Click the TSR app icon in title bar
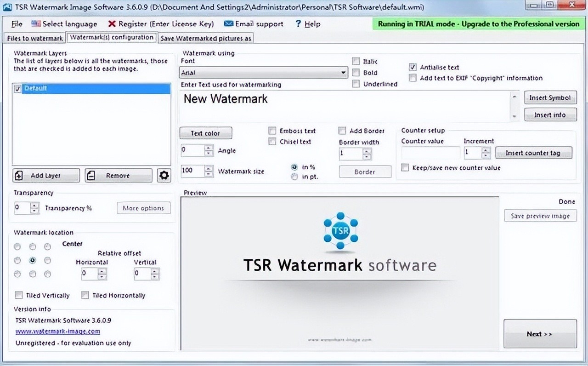Screen dimensions: 588x366 (7, 7)
